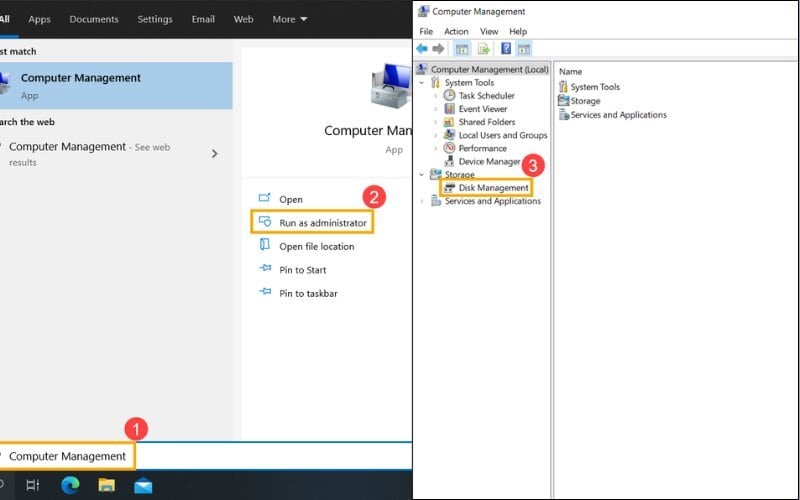Expand the Services and Applications tree node
800x500 pixels.
[421, 201]
